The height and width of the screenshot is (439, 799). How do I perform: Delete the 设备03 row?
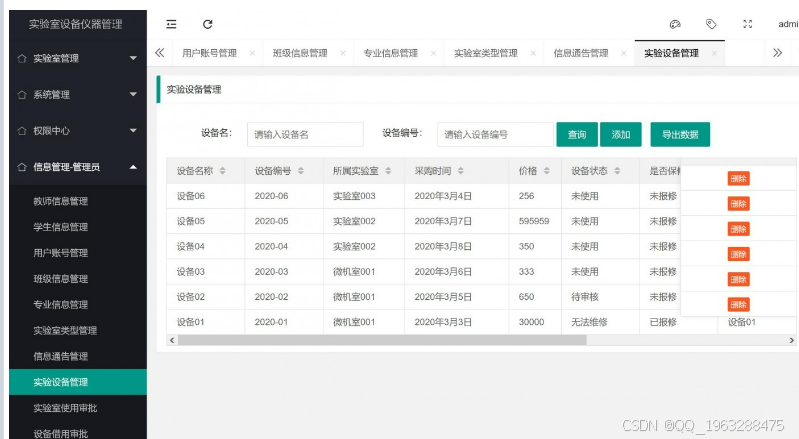738,254
